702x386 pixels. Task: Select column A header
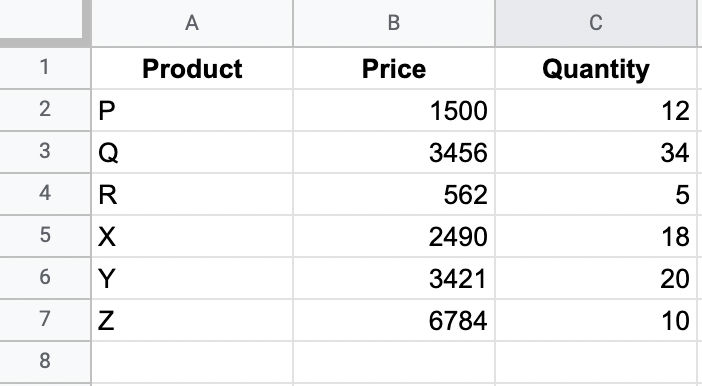tap(192, 23)
